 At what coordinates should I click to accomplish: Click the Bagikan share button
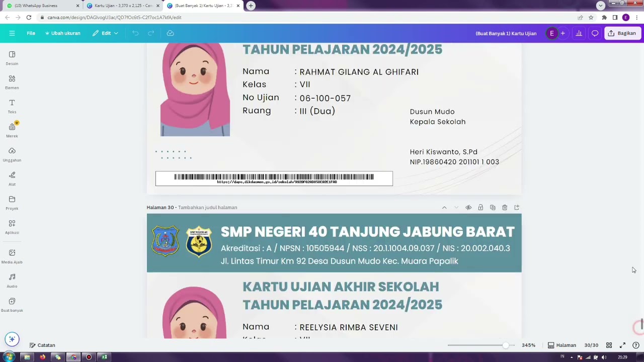point(622,33)
